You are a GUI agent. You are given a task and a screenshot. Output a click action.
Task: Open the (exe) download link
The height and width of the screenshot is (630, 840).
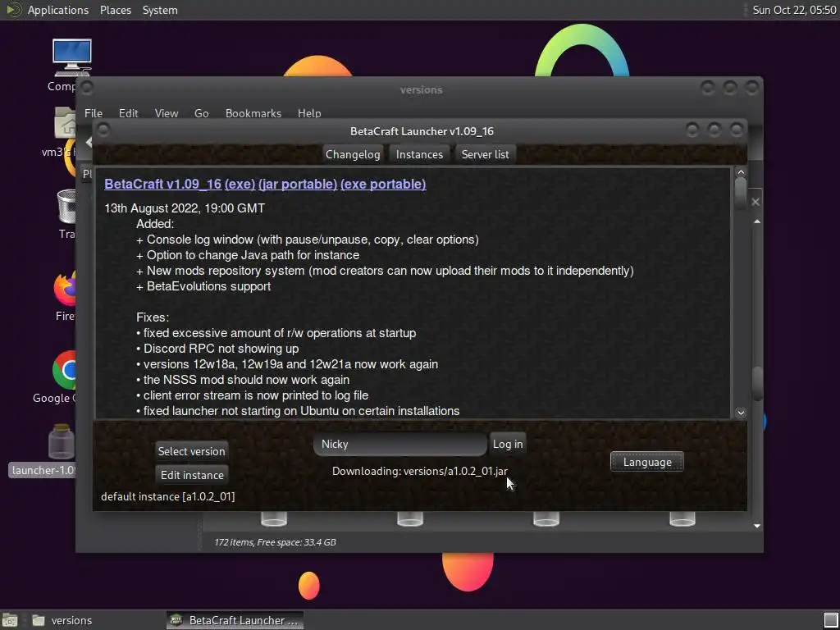click(240, 184)
